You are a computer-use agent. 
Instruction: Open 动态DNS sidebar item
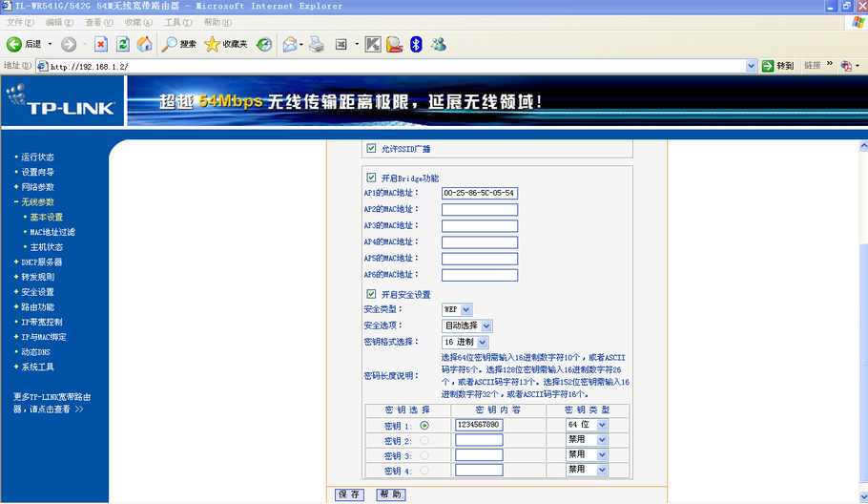click(x=35, y=351)
